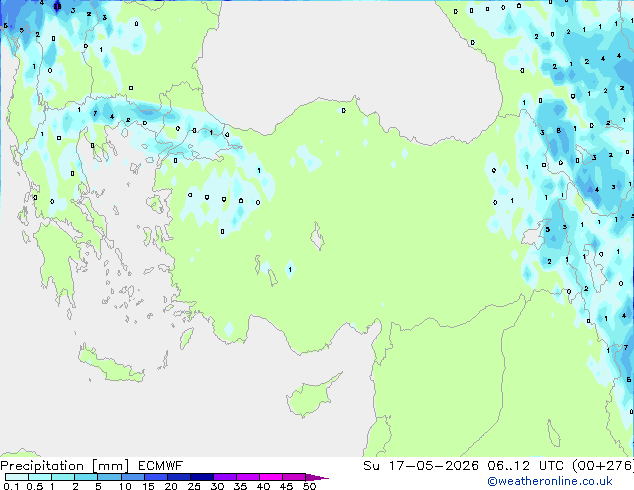Click the 0.1 mm palest cyan legend swatch
The height and width of the screenshot is (490, 634).
click(x=17, y=477)
